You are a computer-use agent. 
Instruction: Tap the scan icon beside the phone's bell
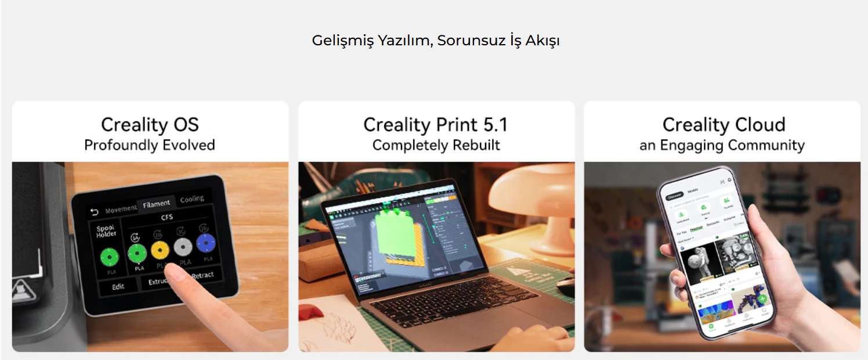pos(722,182)
